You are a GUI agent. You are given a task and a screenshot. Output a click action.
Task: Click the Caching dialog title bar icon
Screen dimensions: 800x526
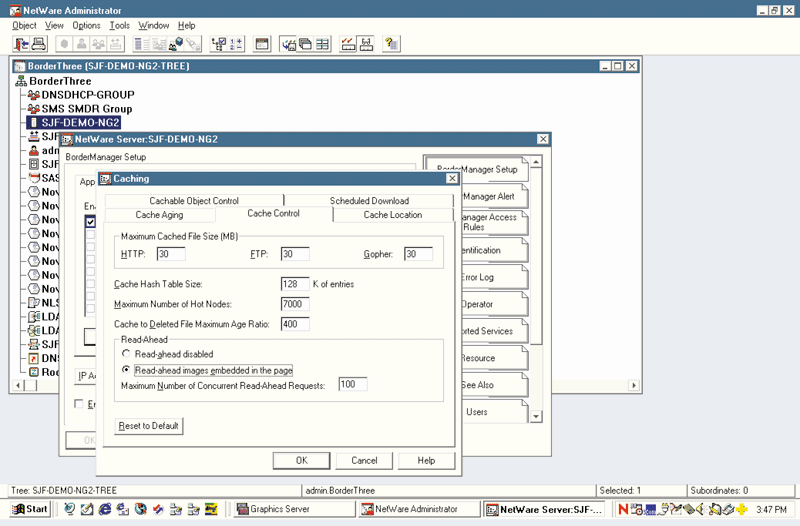tap(106, 179)
